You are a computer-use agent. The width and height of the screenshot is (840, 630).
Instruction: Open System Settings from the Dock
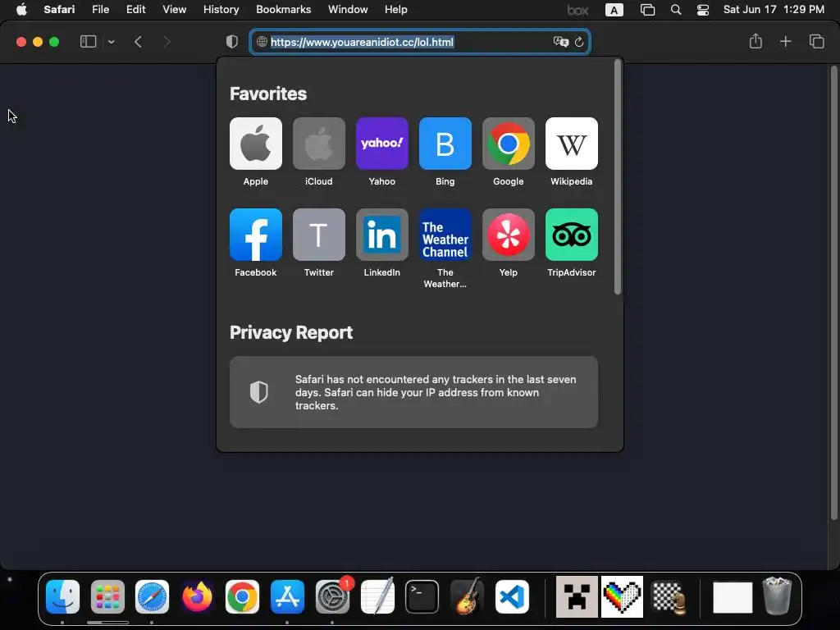pyautogui.click(x=332, y=597)
